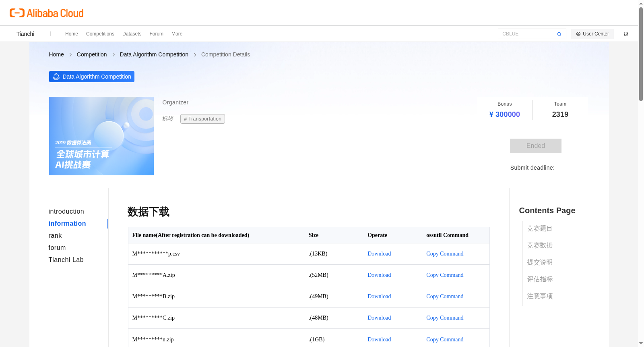Open the Home menu in the top nav

click(x=72, y=34)
